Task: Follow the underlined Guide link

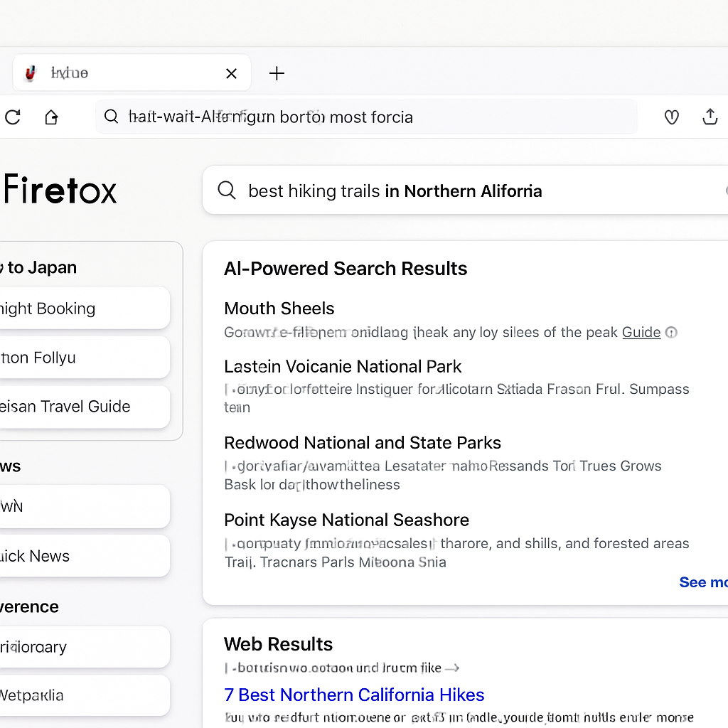Action: [641, 333]
